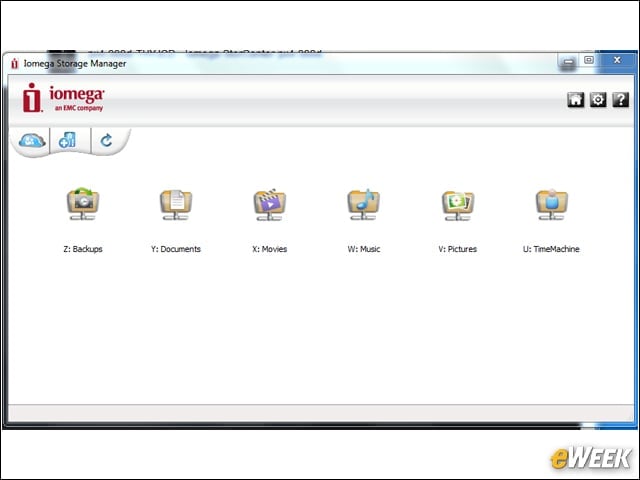Open the Y: Documents share icon

click(176, 204)
